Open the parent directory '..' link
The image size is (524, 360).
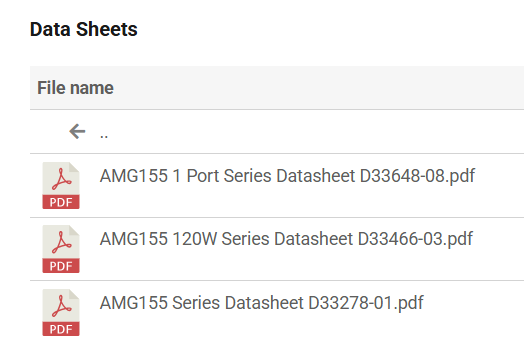point(104,136)
